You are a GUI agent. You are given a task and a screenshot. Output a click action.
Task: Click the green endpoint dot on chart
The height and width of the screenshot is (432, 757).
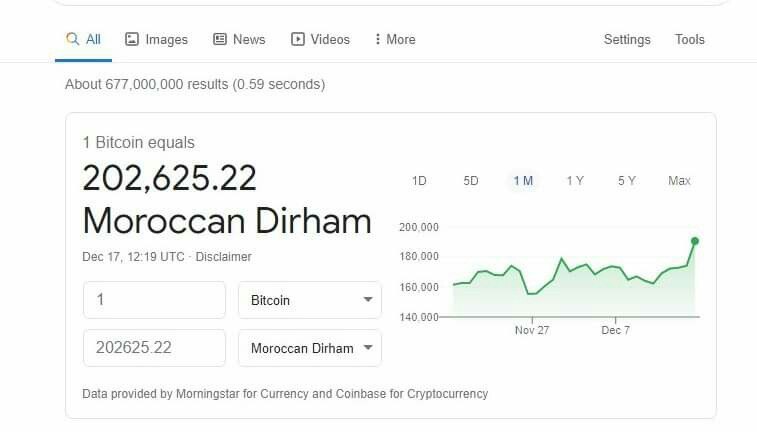click(x=695, y=241)
